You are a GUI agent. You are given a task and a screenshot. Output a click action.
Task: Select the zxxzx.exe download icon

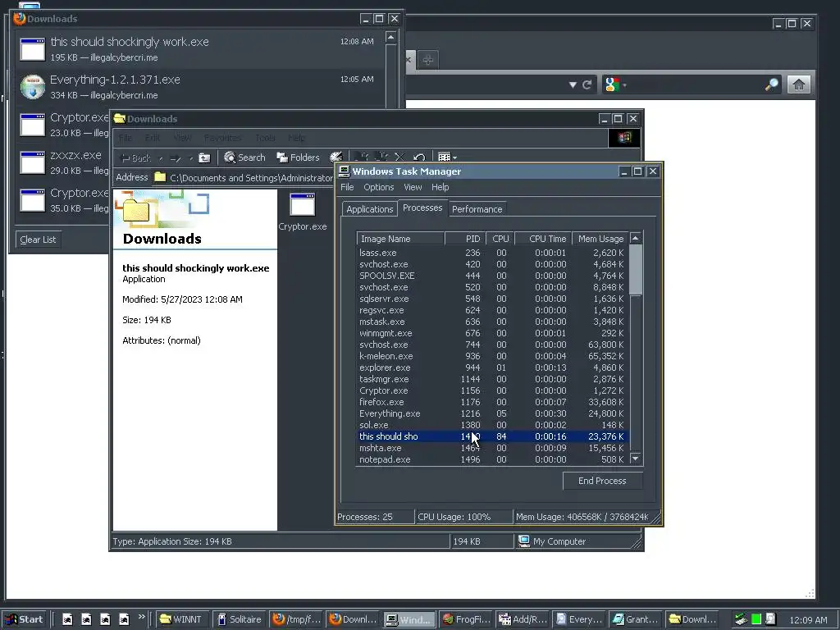[x=33, y=162]
